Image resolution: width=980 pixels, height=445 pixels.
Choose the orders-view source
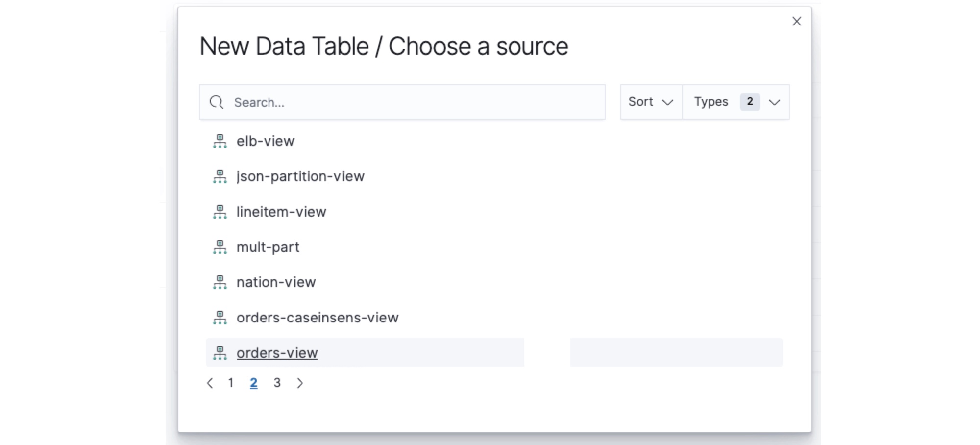point(277,353)
